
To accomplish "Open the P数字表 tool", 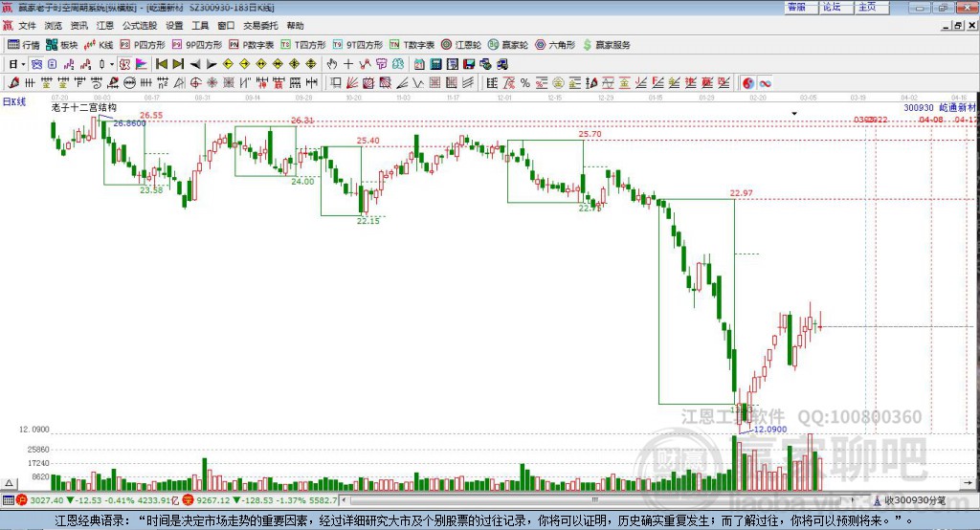I will click(252, 45).
